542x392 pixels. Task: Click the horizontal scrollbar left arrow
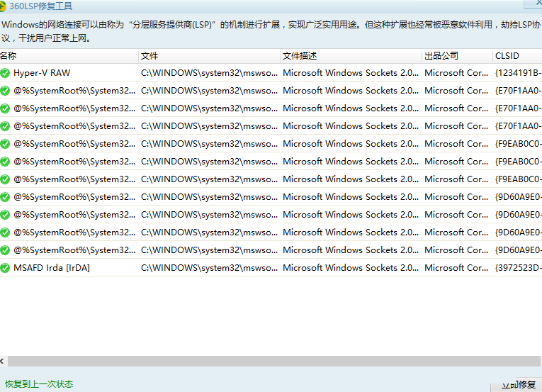[2, 362]
